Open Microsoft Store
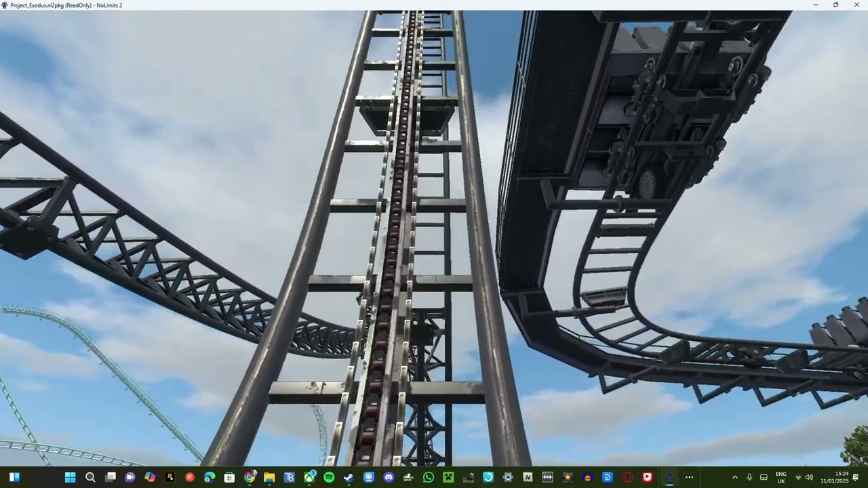This screenshot has height=488, width=868. (229, 477)
